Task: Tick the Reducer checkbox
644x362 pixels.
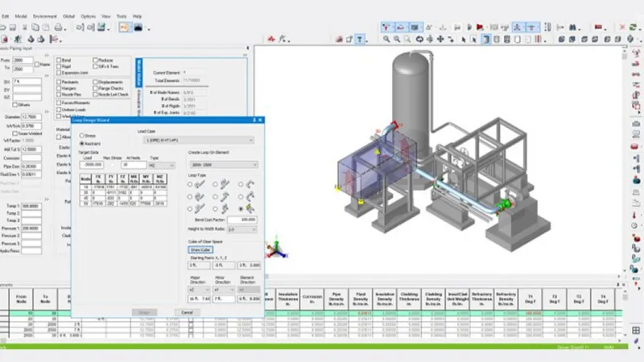Action: (x=95, y=60)
